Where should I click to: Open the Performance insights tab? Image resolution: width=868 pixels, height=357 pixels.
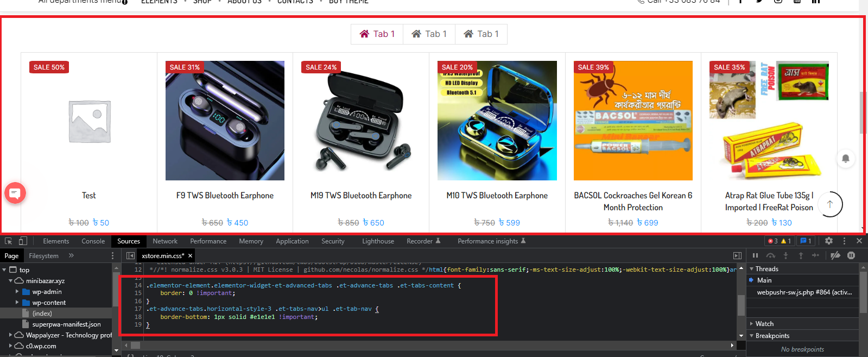pos(491,241)
